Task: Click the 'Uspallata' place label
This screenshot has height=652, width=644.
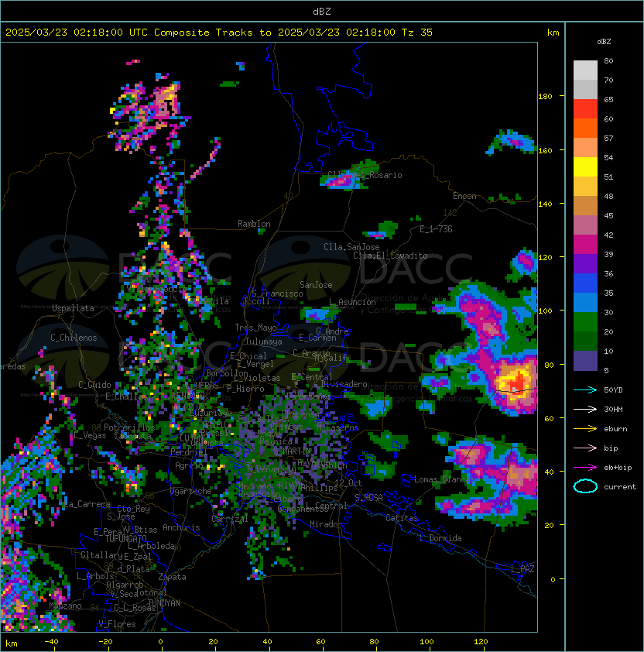Action: tap(73, 308)
